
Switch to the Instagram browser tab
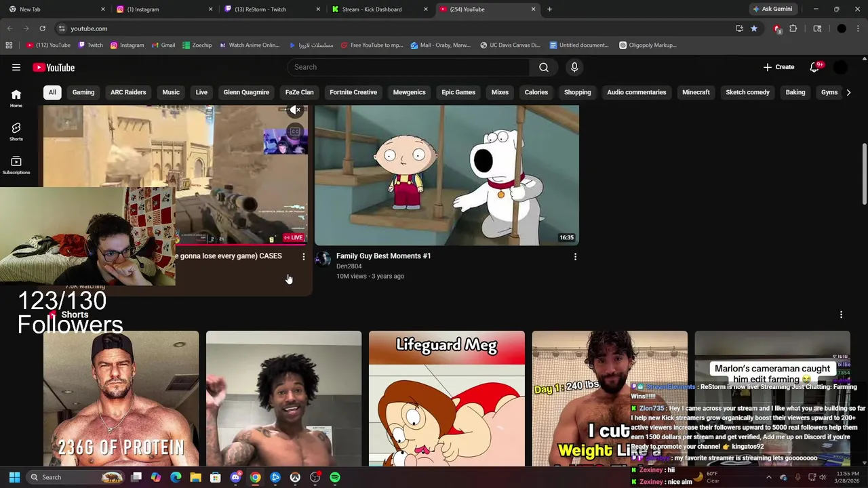[x=163, y=9]
